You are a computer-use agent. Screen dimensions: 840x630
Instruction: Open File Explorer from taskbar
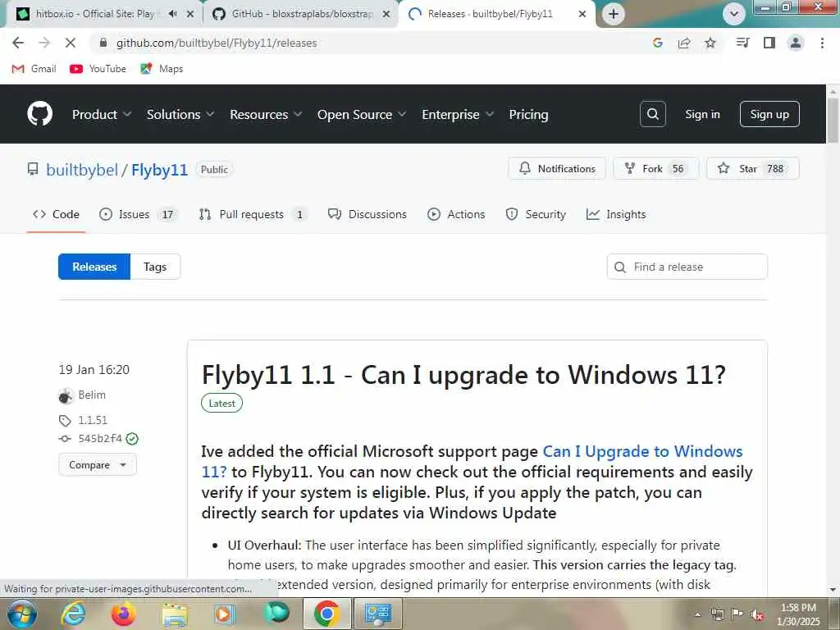[175, 614]
